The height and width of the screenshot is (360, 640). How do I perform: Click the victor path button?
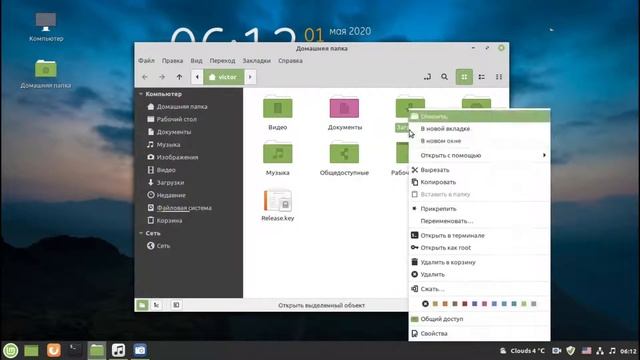pos(224,77)
